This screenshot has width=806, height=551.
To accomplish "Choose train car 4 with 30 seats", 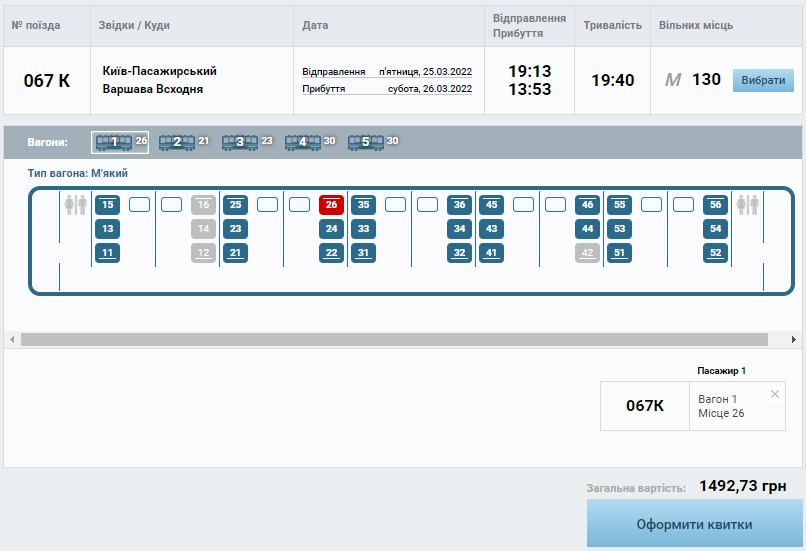I will [303, 142].
